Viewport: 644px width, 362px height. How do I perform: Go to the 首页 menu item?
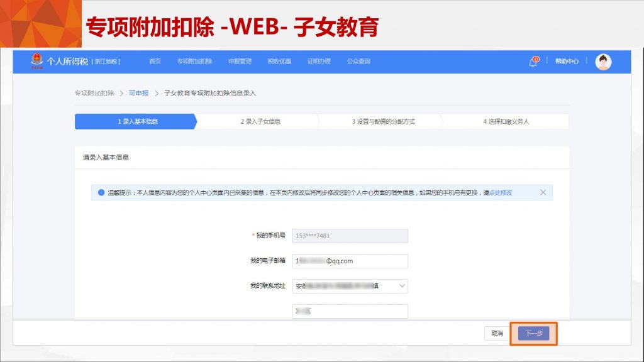(155, 62)
